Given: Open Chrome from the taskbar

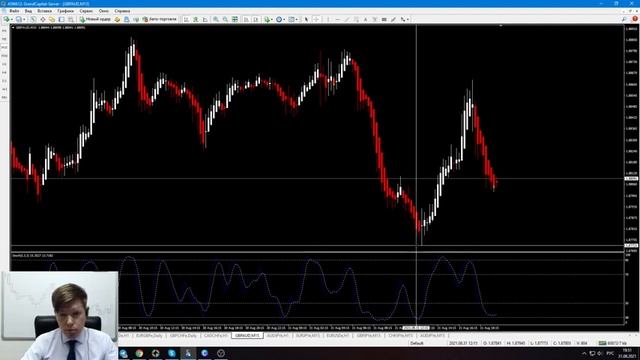Looking at the screenshot, I should [139, 353].
